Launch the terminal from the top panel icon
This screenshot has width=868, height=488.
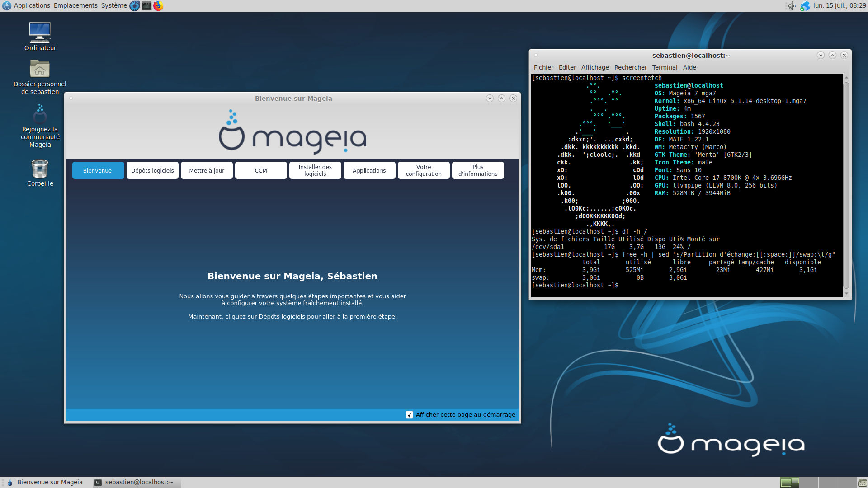coord(146,6)
